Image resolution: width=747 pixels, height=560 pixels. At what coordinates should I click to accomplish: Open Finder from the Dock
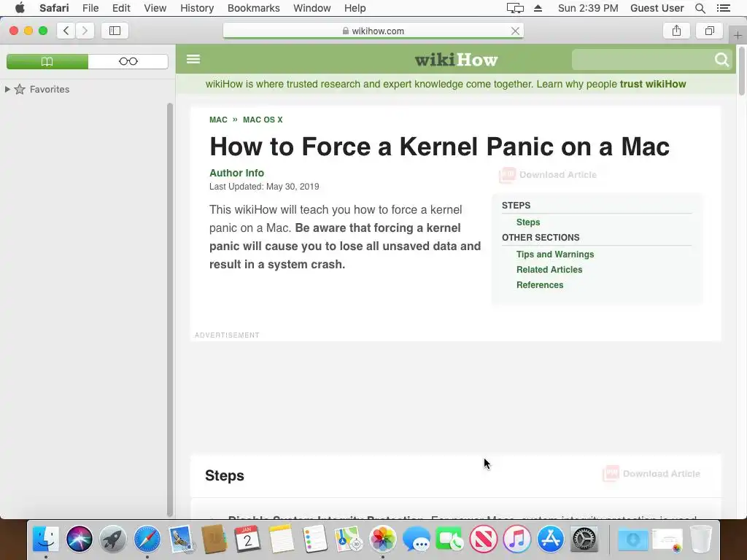pos(46,539)
